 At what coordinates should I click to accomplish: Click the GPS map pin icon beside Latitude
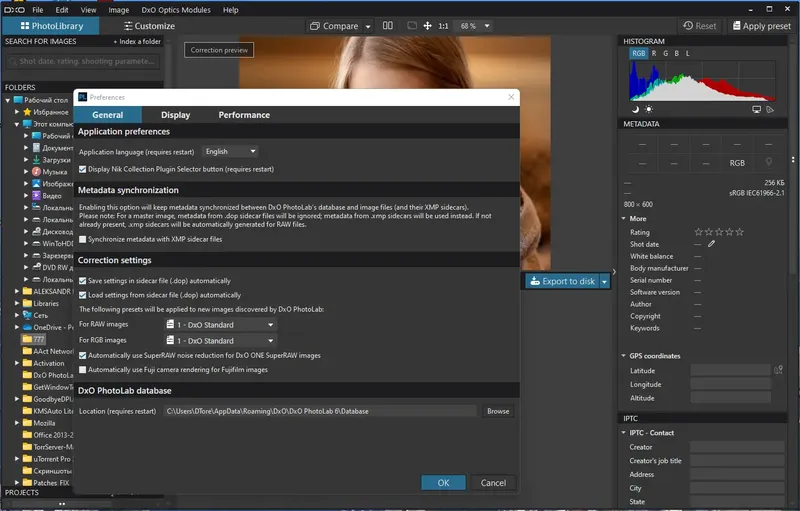tap(778, 370)
